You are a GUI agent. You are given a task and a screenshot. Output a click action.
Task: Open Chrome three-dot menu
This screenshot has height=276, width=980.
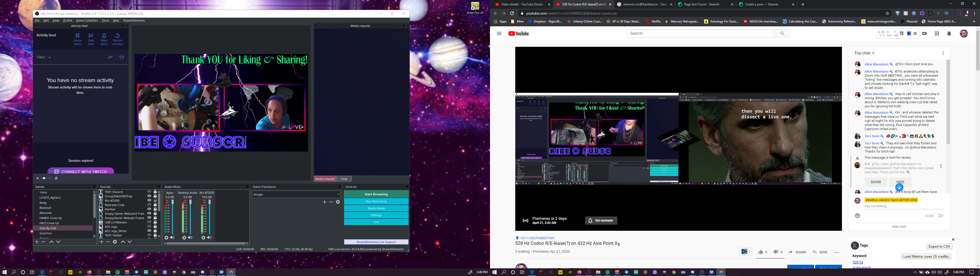[x=975, y=13]
